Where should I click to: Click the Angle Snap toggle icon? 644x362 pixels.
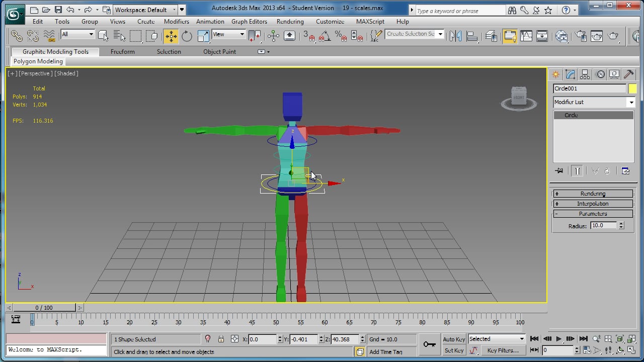(x=325, y=36)
